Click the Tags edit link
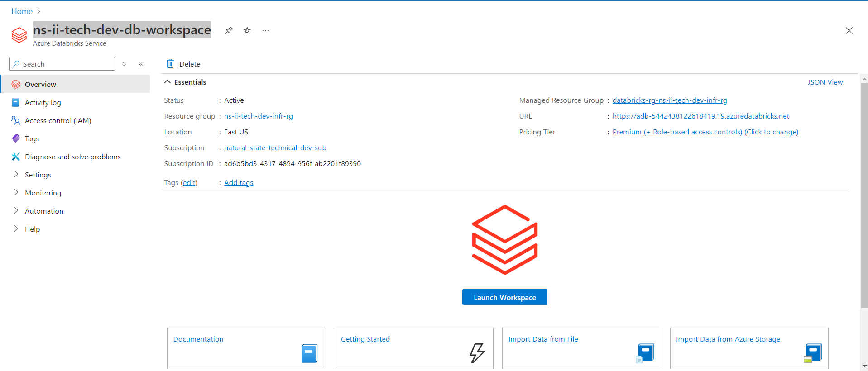 pyautogui.click(x=189, y=183)
